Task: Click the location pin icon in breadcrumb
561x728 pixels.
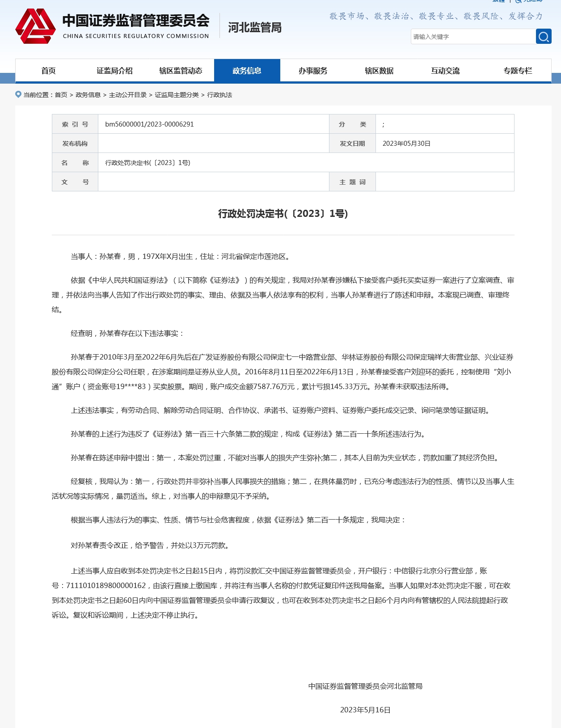Action: tap(18, 94)
